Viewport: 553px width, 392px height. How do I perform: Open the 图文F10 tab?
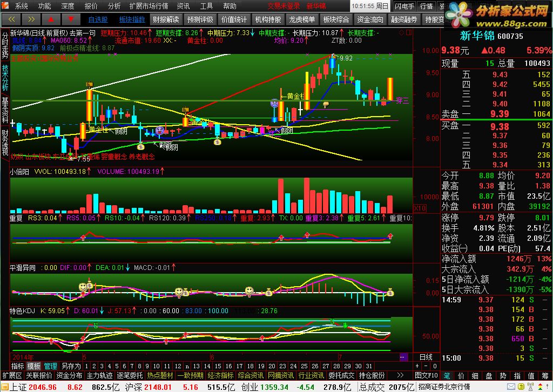[x=427, y=375]
